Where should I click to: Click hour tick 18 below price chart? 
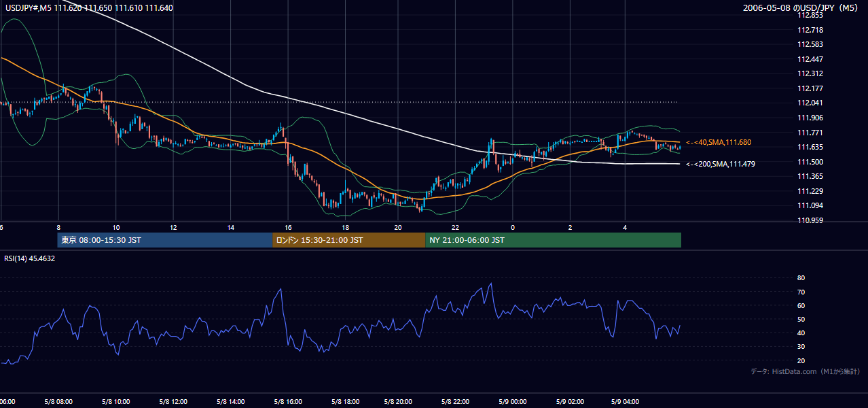345,228
